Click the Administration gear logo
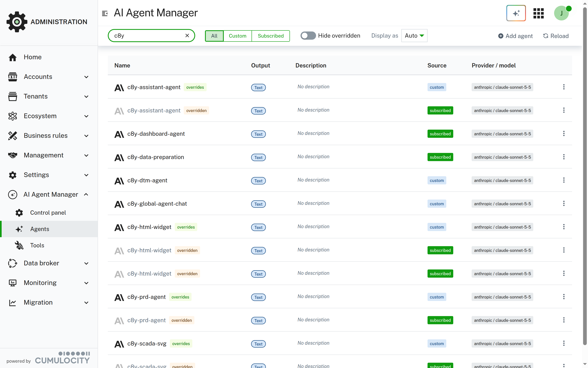 (17, 22)
